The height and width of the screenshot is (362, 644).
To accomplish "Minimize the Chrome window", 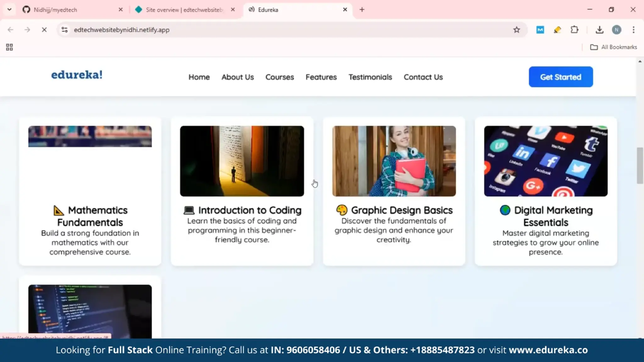I will [x=590, y=10].
